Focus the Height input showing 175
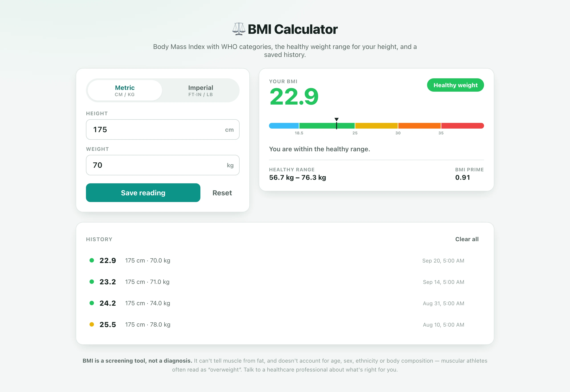 (163, 129)
